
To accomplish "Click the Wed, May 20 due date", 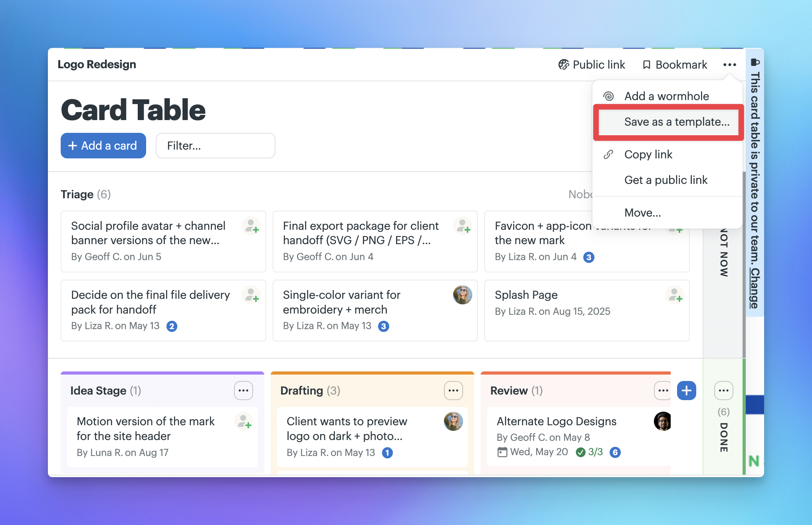I will [x=533, y=452].
